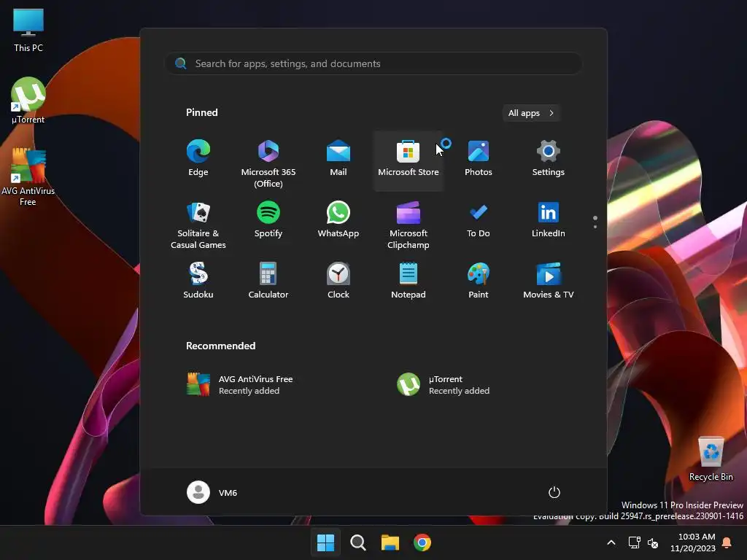The height and width of the screenshot is (560, 747).
Task: Select the Recycle Bin desktop icon
Action: pos(711,459)
